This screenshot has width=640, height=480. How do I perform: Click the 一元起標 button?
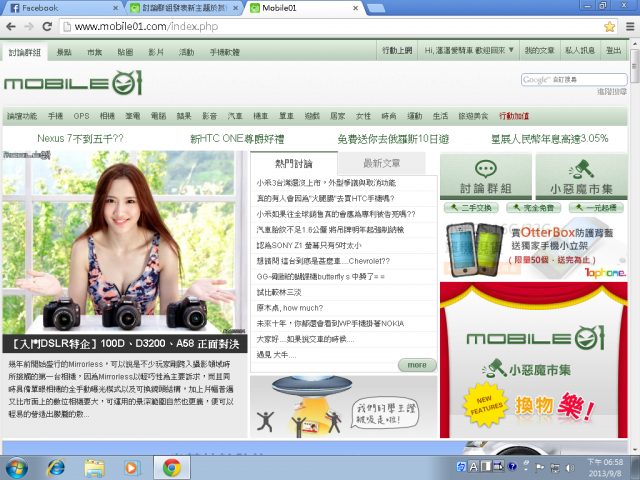tap(596, 208)
